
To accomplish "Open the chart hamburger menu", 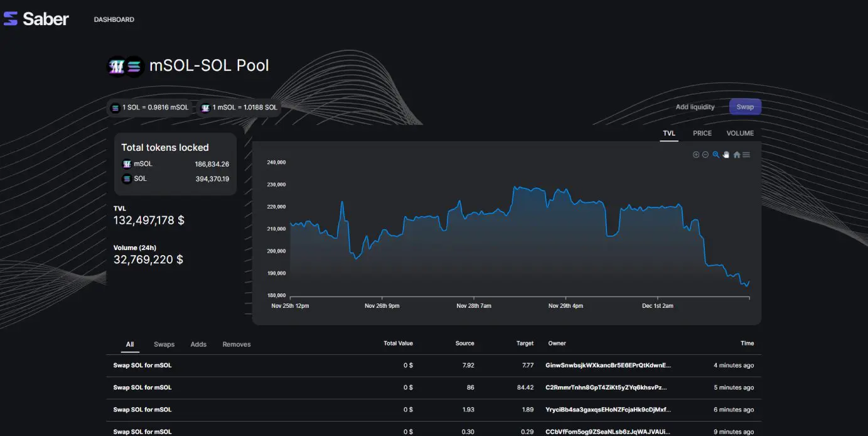I will [746, 155].
